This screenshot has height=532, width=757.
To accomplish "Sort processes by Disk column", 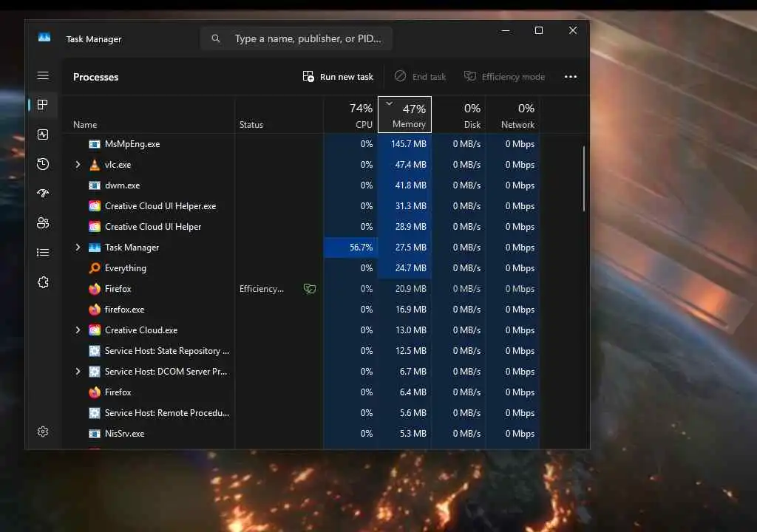I will point(458,115).
